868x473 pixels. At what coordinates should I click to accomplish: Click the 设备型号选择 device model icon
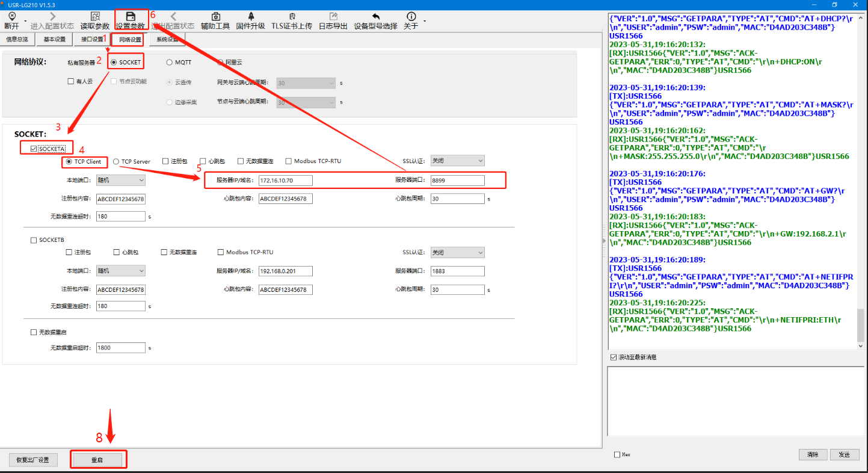[x=375, y=16]
